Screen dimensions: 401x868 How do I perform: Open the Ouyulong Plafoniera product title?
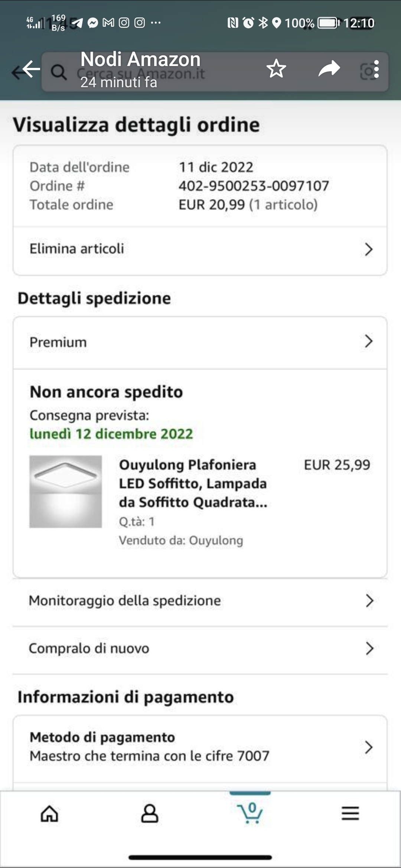193,483
